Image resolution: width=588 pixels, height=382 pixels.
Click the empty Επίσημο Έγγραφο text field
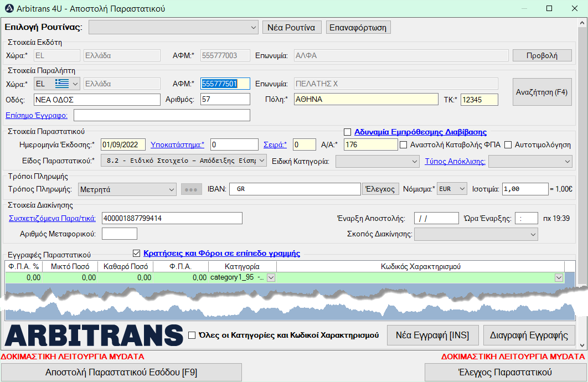162,115
